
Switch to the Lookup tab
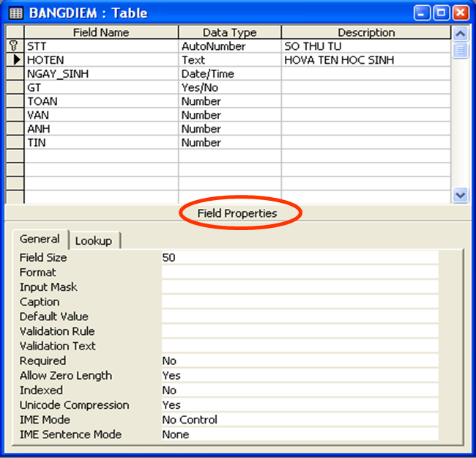(x=94, y=241)
